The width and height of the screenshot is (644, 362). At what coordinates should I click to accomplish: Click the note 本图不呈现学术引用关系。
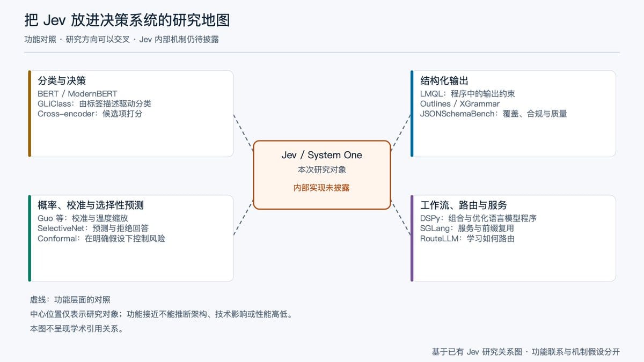[77, 329]
